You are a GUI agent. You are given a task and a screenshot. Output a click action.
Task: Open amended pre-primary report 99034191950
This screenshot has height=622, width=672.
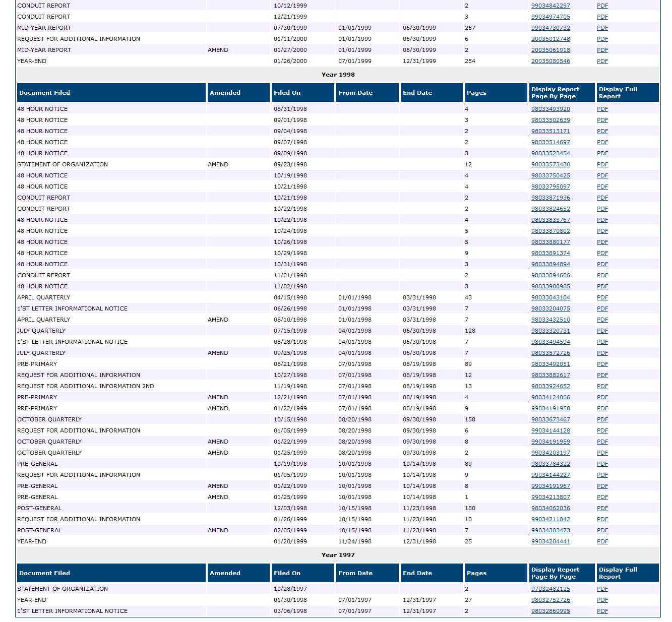point(551,408)
